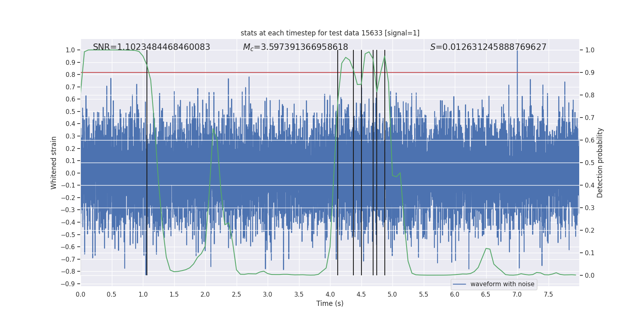This screenshot has height=322, width=644.
Task: Click the 3.5 tick label on the time axis
Action: tap(299, 294)
